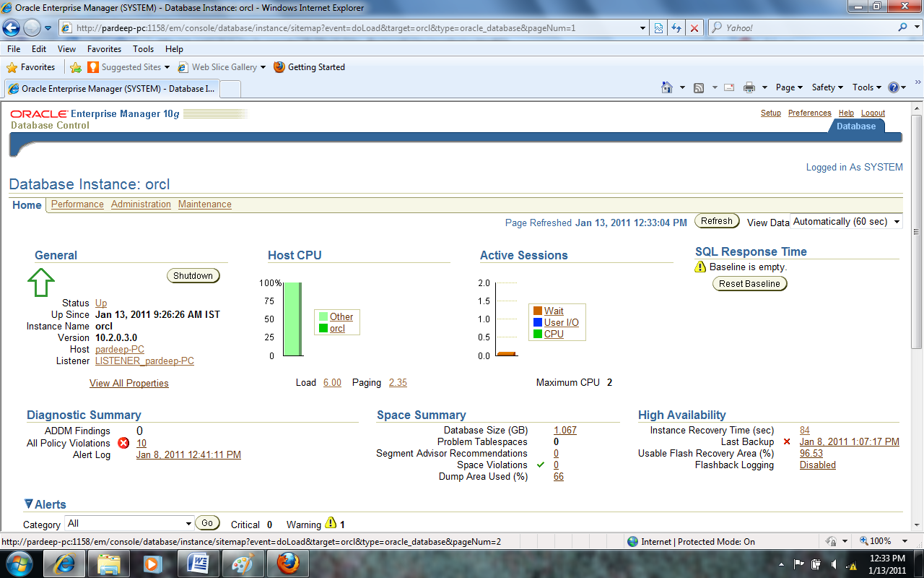The image size is (924, 578).
Task: Open the Last Backup date link
Action: click(x=850, y=442)
